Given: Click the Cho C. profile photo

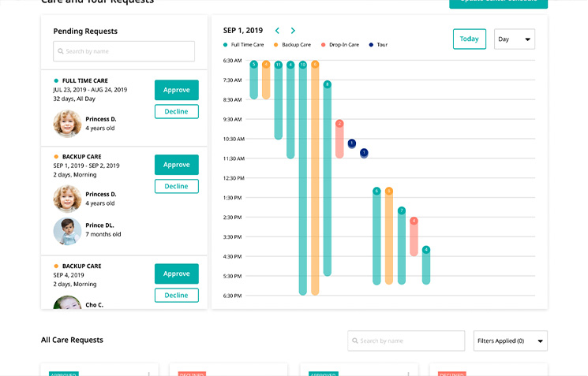Looking at the screenshot, I should click(67, 303).
